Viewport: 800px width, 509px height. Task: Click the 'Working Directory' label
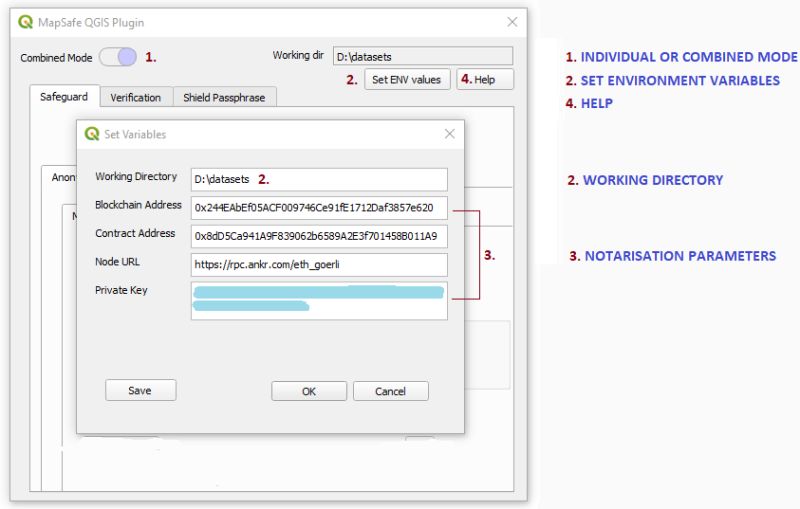[x=136, y=176]
